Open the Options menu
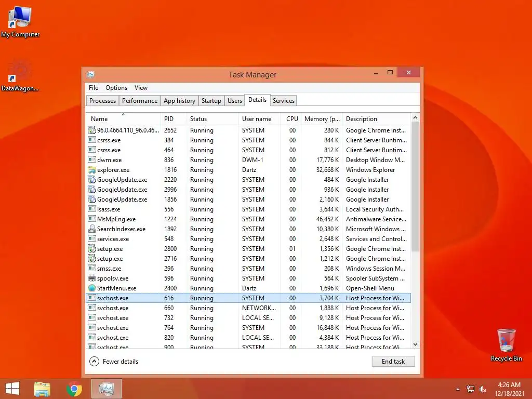The height and width of the screenshot is (399, 532). click(116, 87)
